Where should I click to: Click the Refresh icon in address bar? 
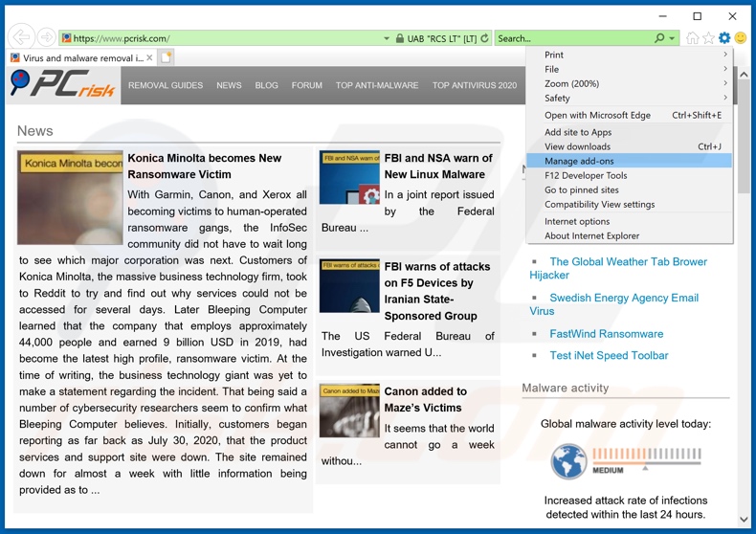click(x=484, y=38)
